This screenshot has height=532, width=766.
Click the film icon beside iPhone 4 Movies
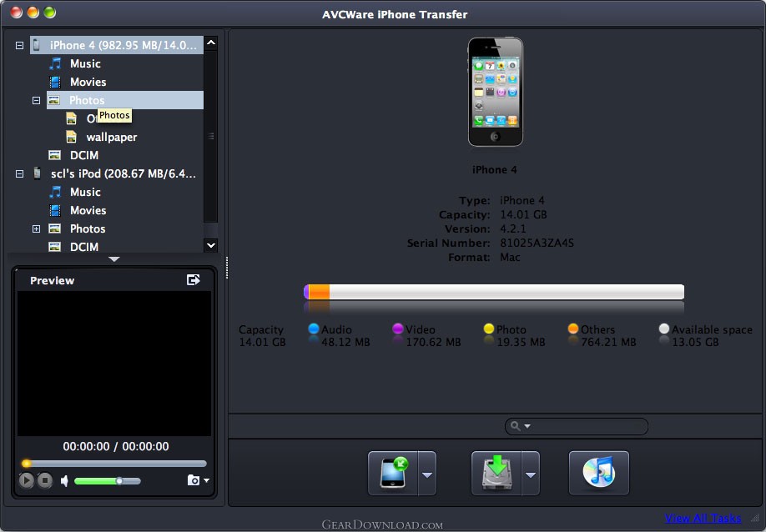pyautogui.click(x=55, y=82)
